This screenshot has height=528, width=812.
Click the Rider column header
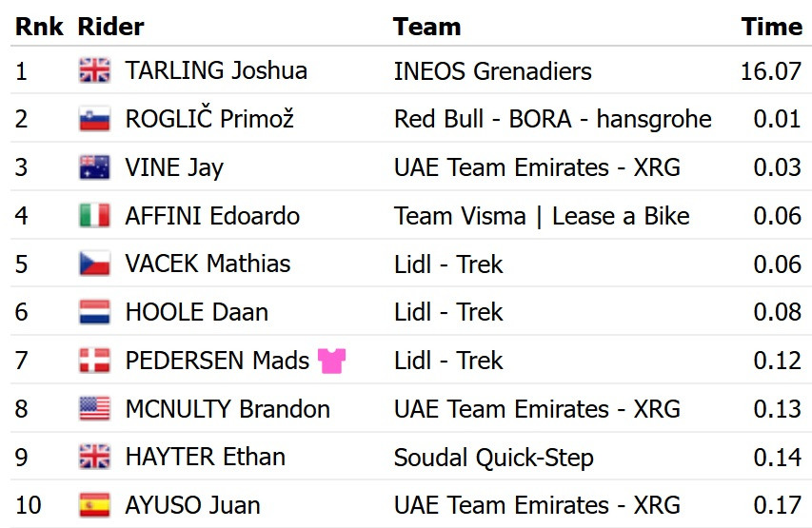110,27
